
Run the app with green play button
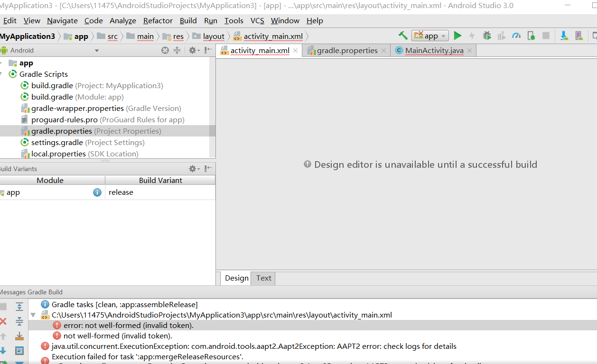[x=457, y=36]
